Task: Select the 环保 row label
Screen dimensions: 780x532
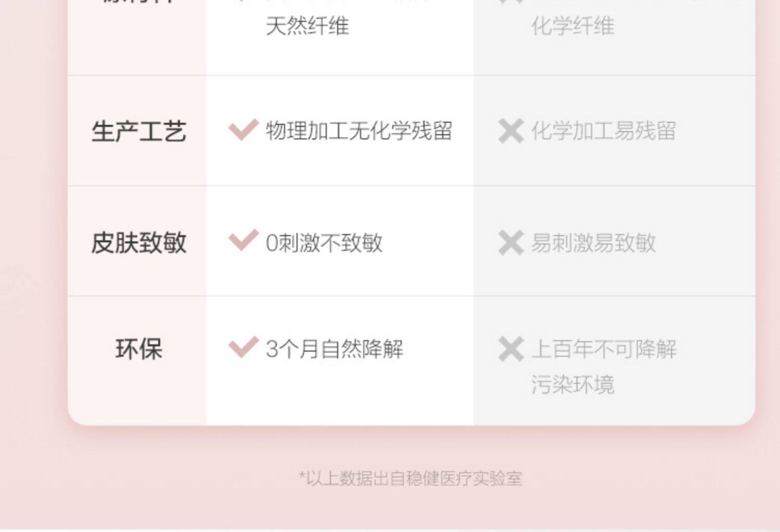Action: tap(138, 349)
